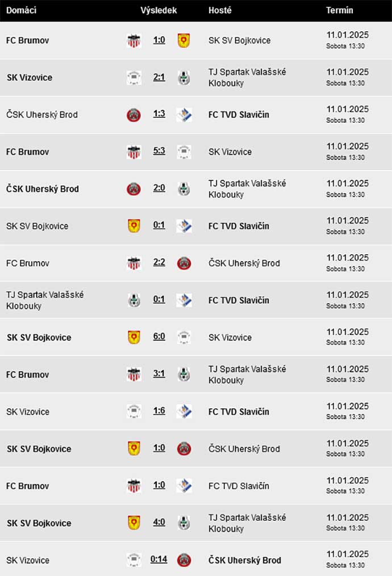
Task: Click the Výsledek column header
Action: pos(159,10)
